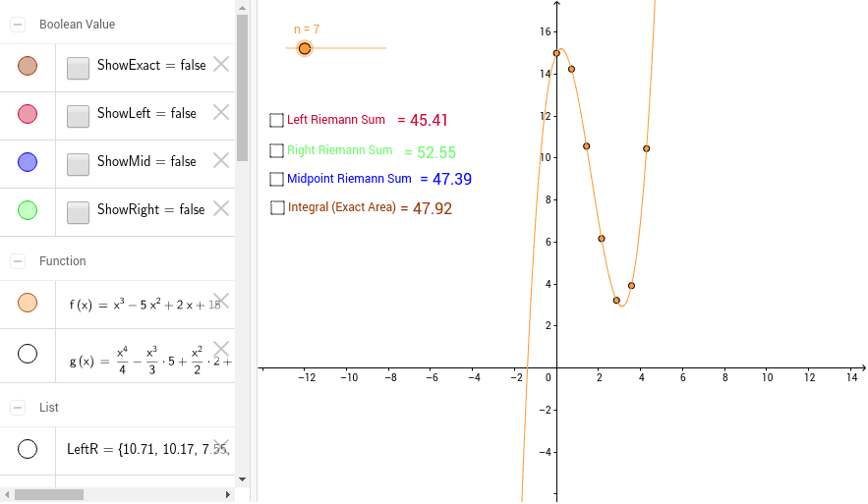Viewport: 868px width, 504px height.
Task: Toggle visibility circle for ShowLeft
Action: pyautogui.click(x=28, y=114)
